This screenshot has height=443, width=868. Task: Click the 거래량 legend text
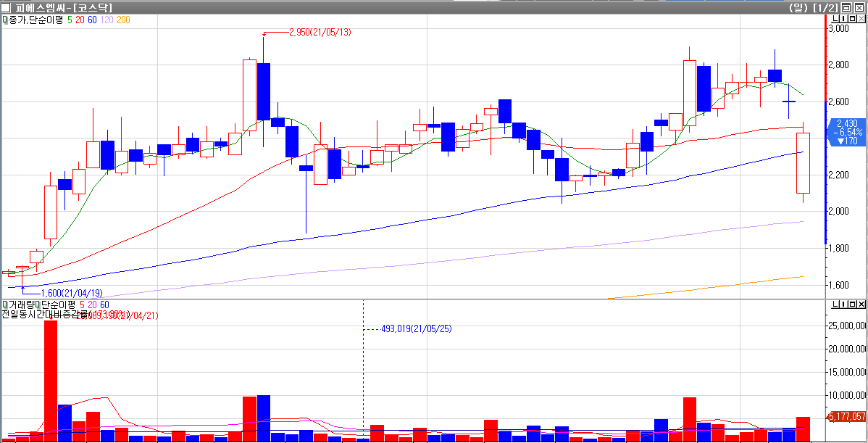pos(21,305)
